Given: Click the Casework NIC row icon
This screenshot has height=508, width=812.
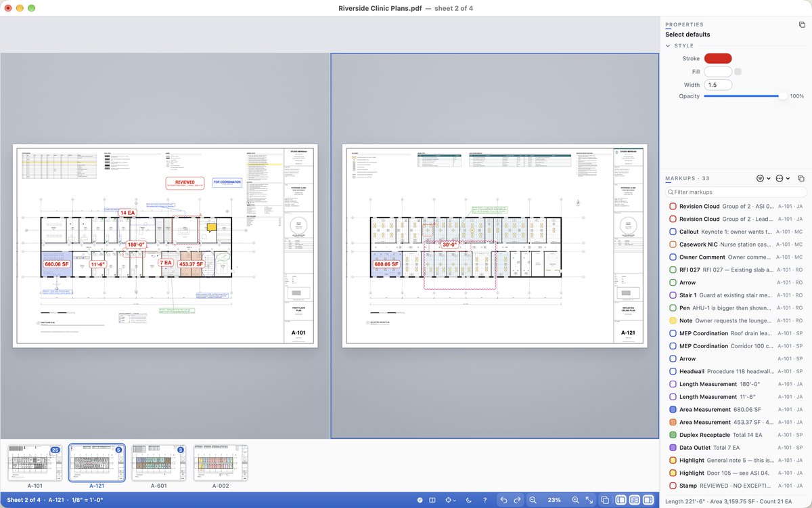Looking at the screenshot, I should 673,245.
